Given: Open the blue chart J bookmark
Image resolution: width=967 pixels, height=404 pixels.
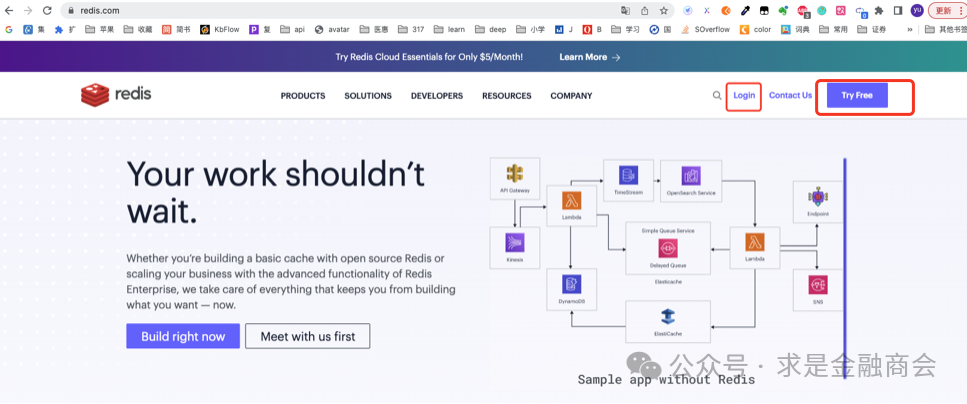Looking at the screenshot, I should 564,29.
